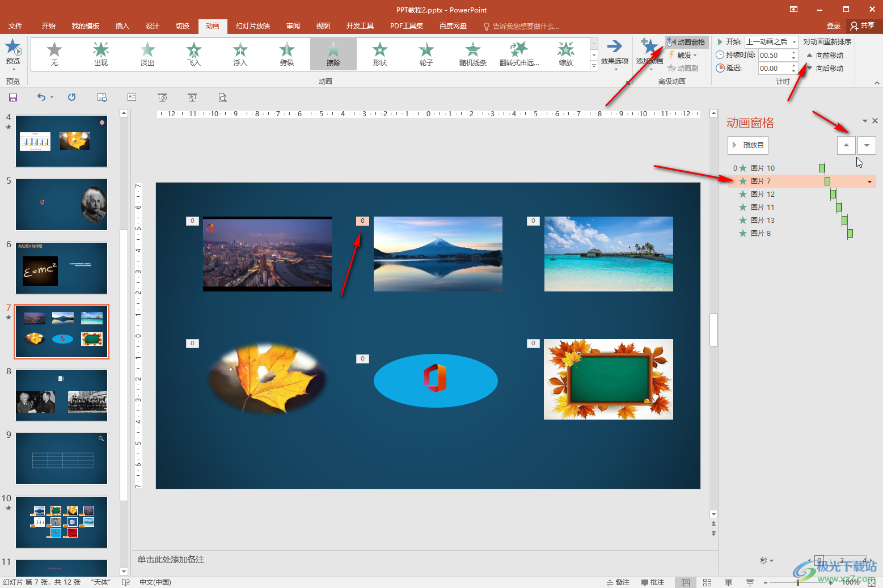Viewport: 883px width, 588px height.
Task: Click the move-down arrow in animation pane
Action: click(867, 145)
